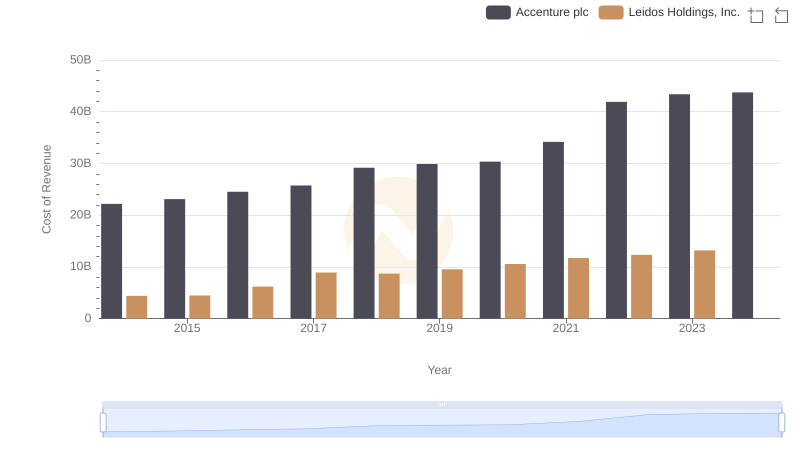
Task: Click the Leidos bar for 2021
Action: [x=579, y=288]
